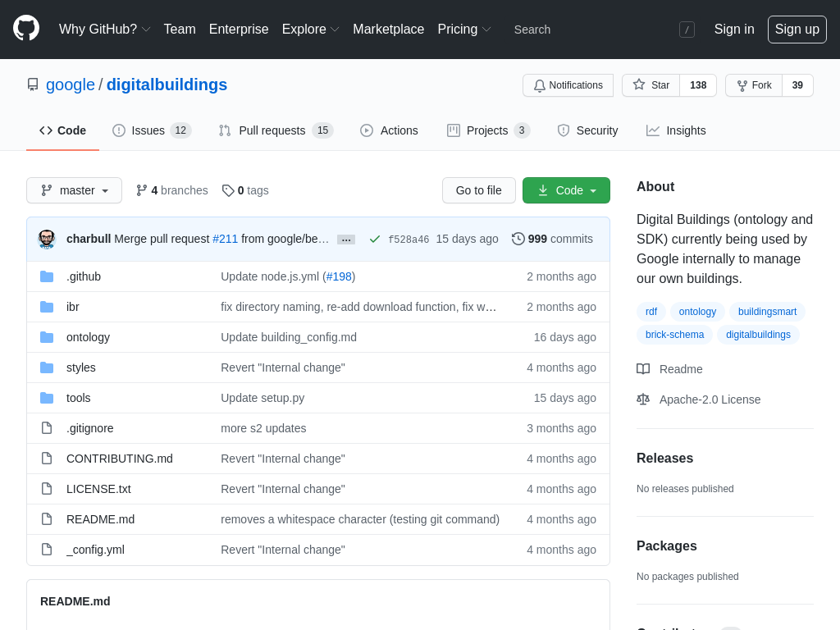Click the Sign up button

pyautogui.click(x=797, y=29)
